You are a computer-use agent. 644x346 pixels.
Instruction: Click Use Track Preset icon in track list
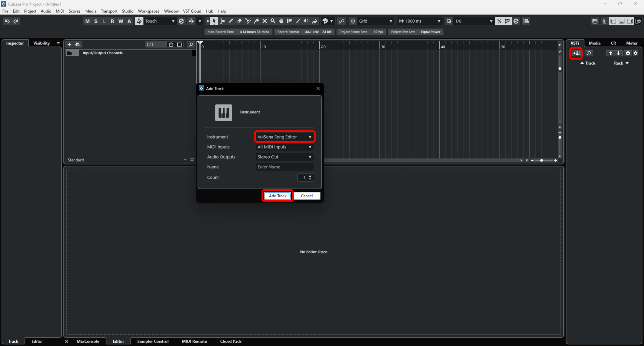(78, 45)
